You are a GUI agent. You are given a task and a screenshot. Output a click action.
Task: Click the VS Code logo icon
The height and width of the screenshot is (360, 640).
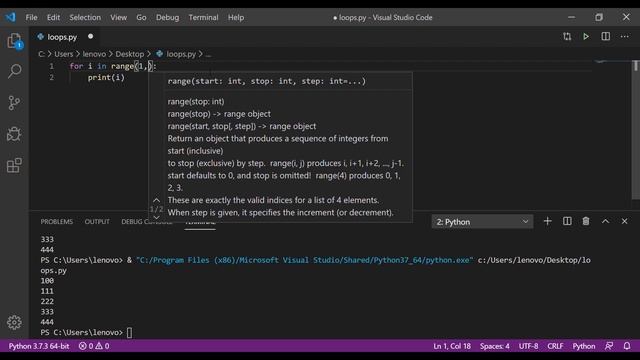(11, 17)
